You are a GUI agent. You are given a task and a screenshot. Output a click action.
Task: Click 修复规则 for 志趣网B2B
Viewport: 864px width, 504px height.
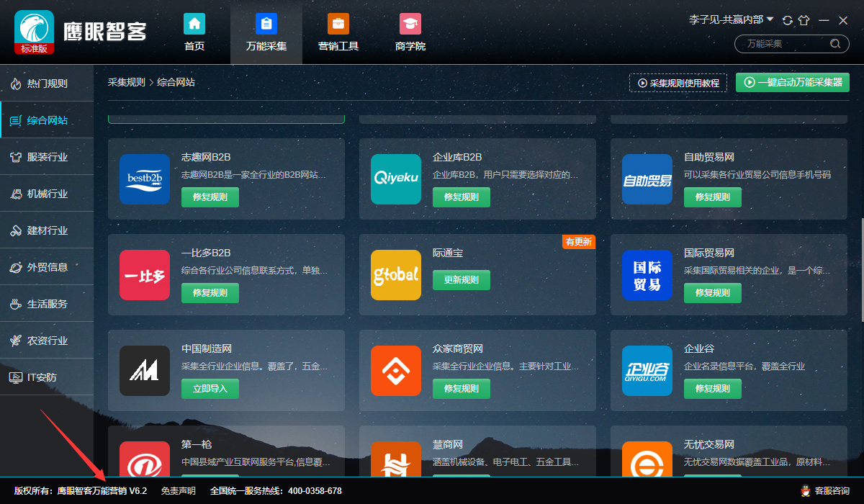coord(210,197)
